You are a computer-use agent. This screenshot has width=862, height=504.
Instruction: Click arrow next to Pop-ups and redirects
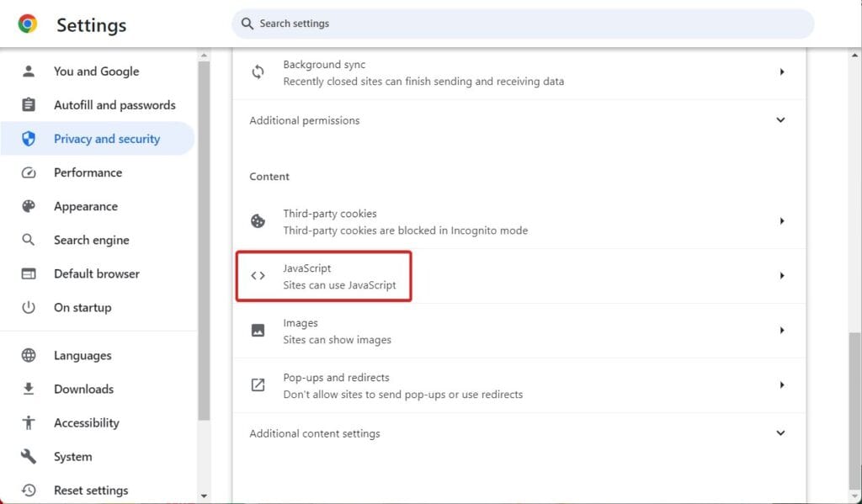click(x=781, y=385)
